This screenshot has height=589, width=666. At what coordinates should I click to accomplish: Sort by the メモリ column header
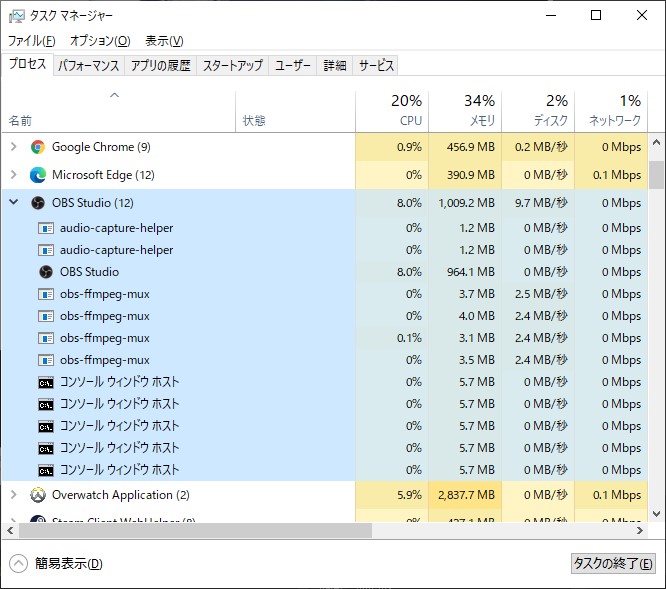pos(465,112)
